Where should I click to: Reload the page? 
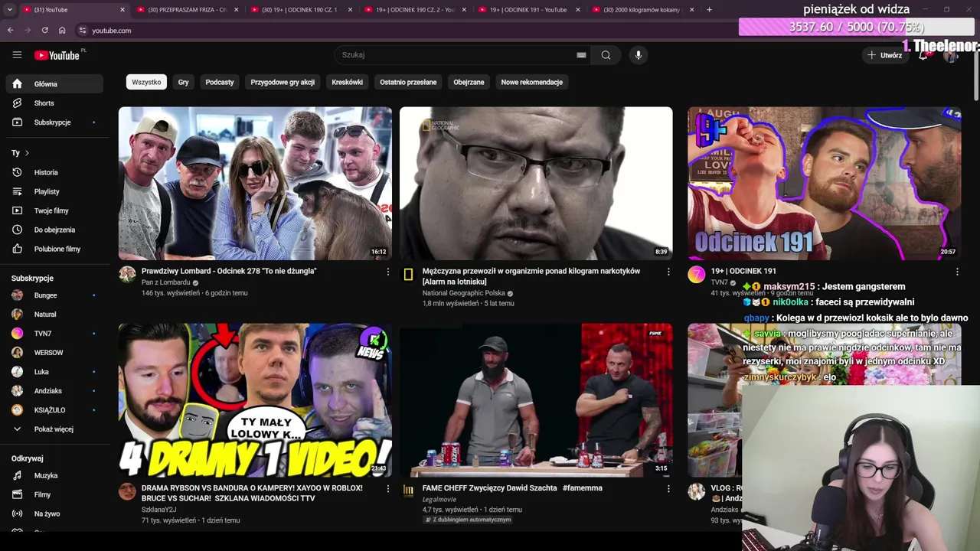(x=44, y=31)
